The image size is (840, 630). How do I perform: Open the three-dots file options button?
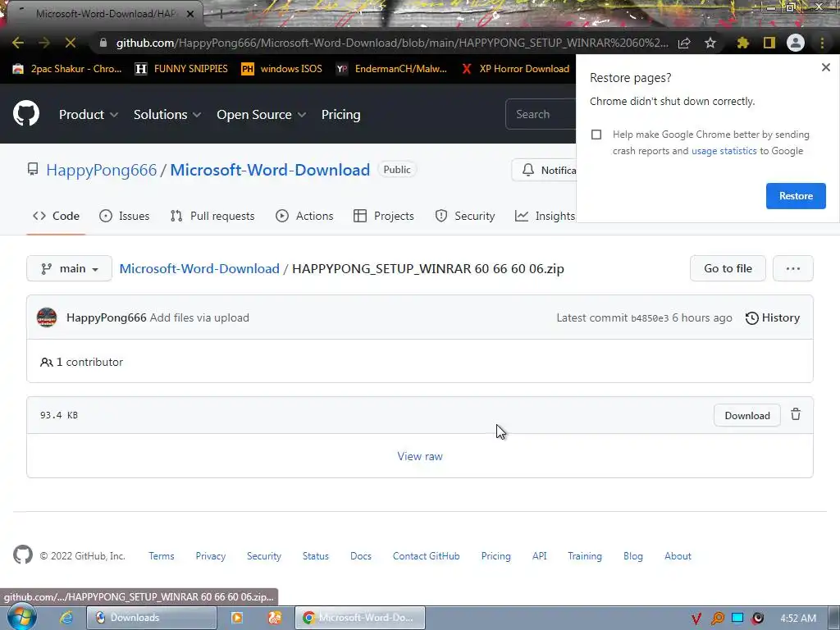pyautogui.click(x=793, y=268)
